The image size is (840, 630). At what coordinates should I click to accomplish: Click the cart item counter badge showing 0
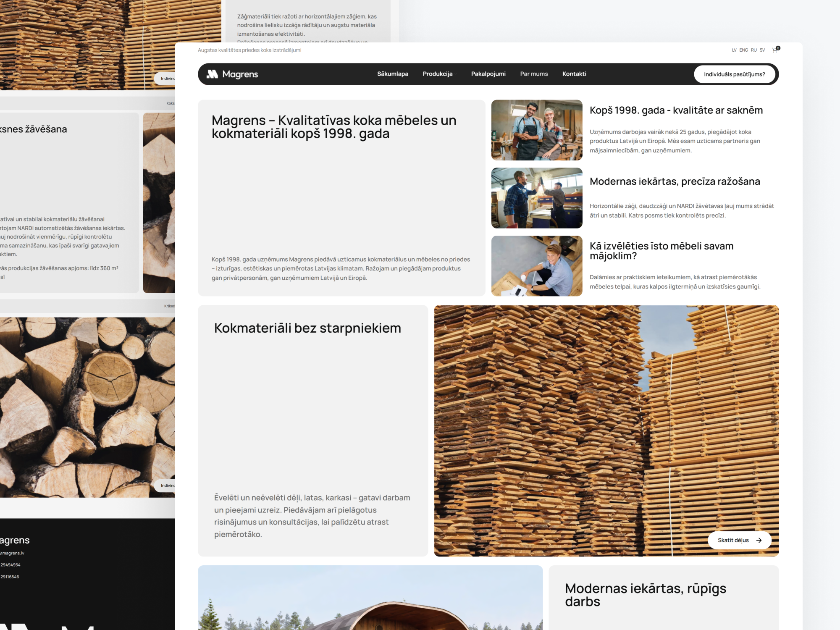pos(778,47)
